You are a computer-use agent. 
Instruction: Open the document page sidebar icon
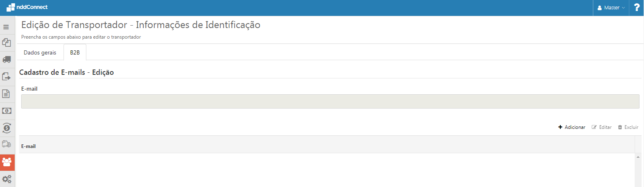pyautogui.click(x=6, y=93)
